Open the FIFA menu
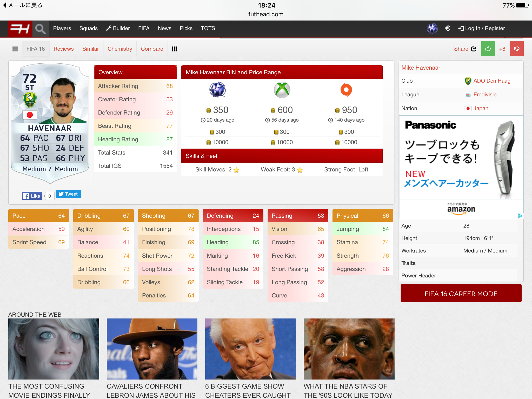The image size is (532, 399). pyautogui.click(x=144, y=28)
